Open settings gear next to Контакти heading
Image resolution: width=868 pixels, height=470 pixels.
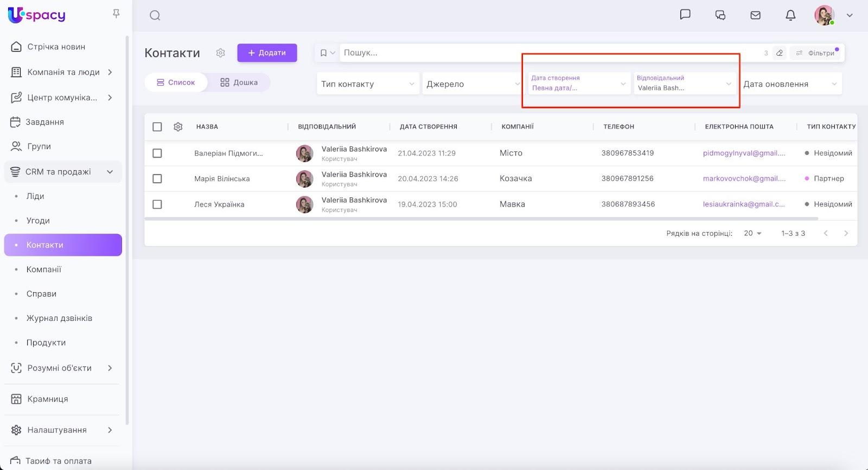[x=220, y=53]
